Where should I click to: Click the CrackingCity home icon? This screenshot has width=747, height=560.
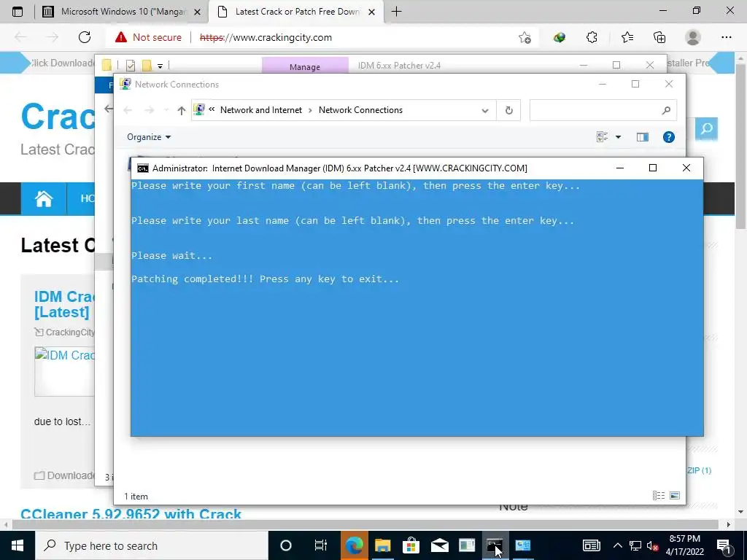pyautogui.click(x=43, y=198)
